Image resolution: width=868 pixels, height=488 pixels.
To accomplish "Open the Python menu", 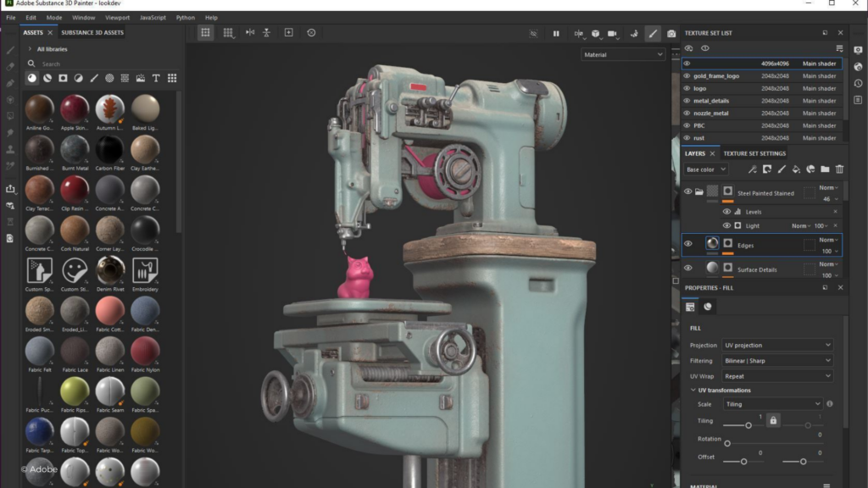I will 186,18.
